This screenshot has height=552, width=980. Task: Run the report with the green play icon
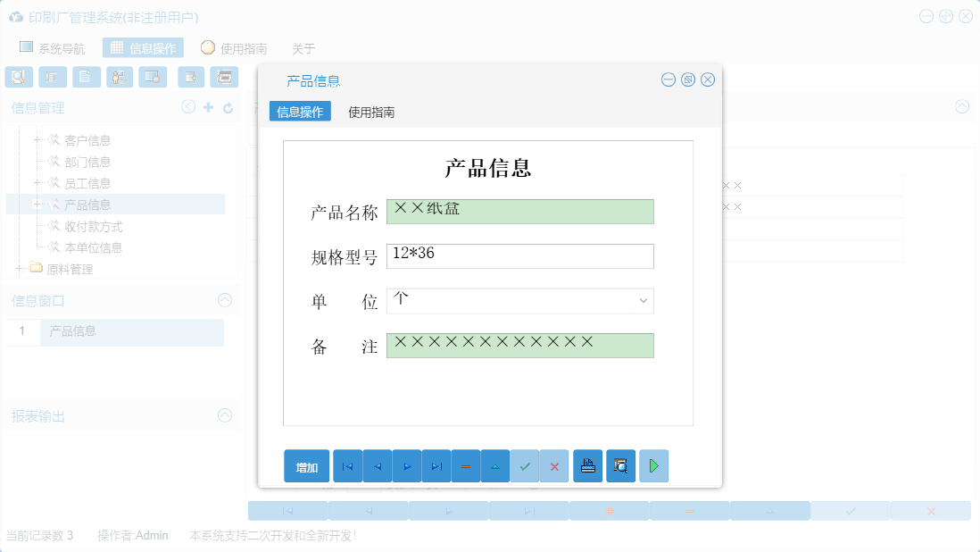point(653,465)
